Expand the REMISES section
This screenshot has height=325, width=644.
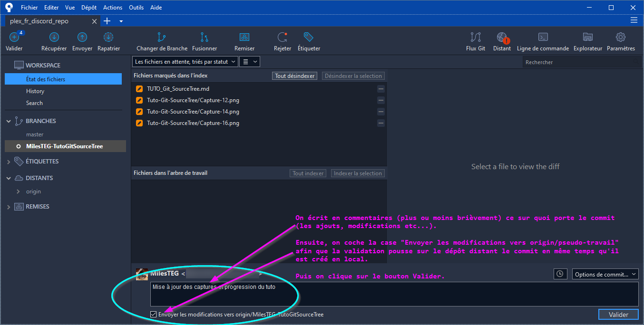pyautogui.click(x=9, y=207)
